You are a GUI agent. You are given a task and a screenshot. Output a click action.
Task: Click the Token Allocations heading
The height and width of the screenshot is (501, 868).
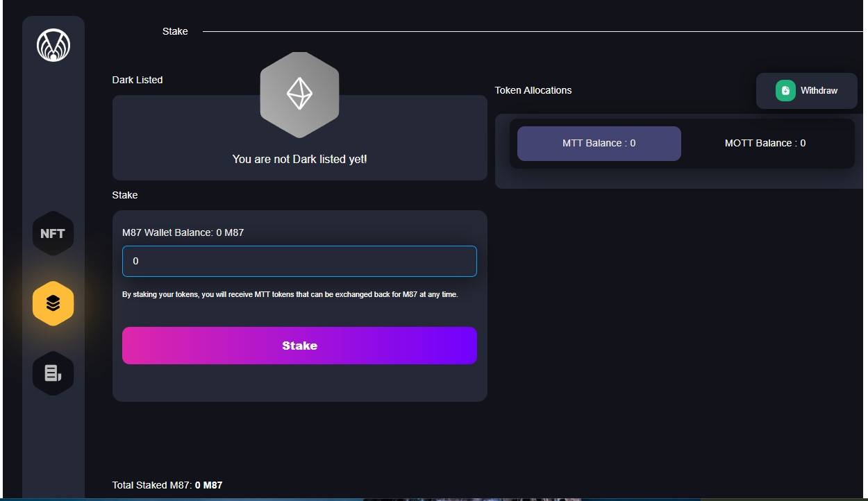533,90
